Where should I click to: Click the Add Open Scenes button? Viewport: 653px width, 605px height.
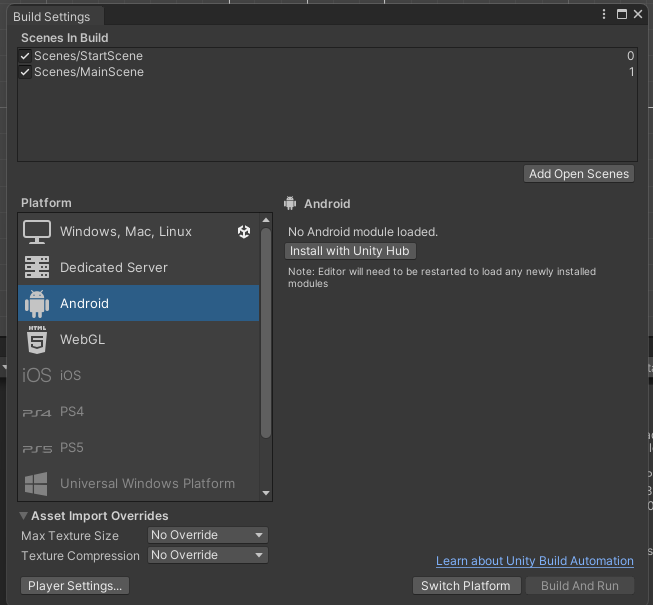pyautogui.click(x=579, y=174)
